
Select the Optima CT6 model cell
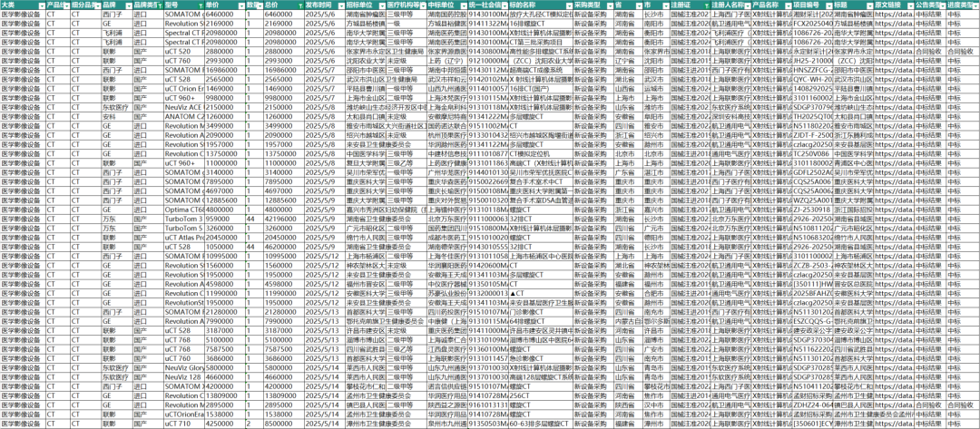(184, 210)
